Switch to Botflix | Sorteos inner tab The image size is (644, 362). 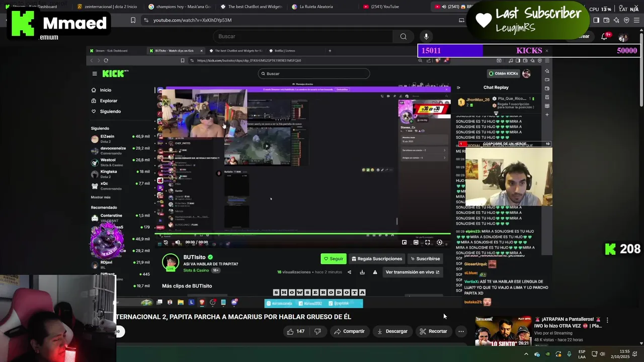[x=285, y=51]
